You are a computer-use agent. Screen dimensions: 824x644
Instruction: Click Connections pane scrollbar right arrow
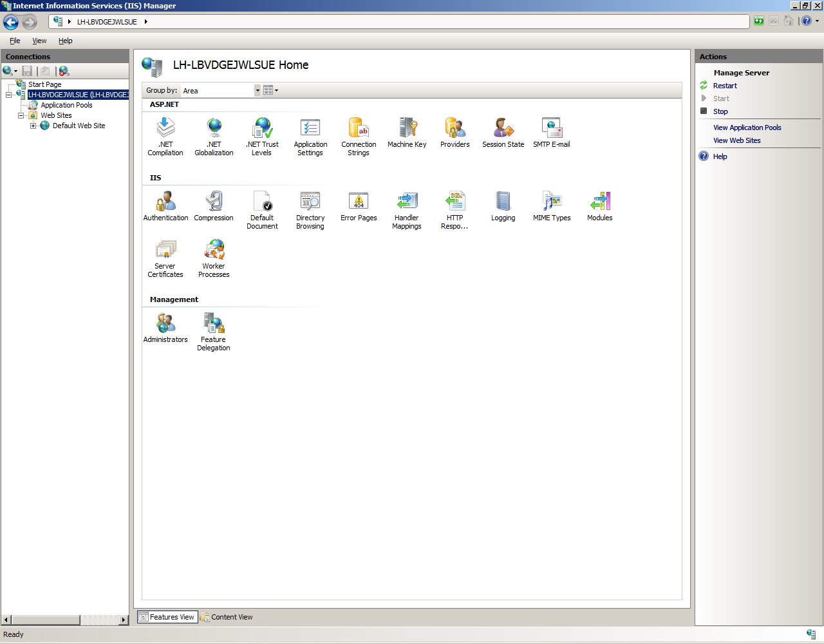pos(124,620)
